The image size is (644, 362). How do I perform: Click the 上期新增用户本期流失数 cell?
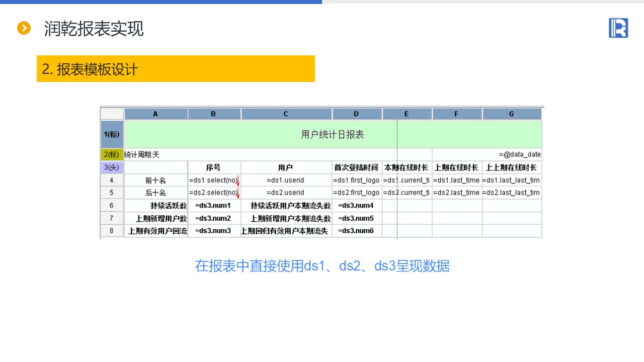pyautogui.click(x=286, y=218)
